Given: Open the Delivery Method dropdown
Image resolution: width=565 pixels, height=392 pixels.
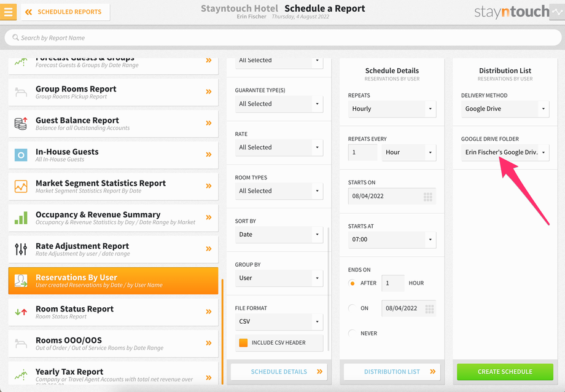Looking at the screenshot, I should click(x=505, y=109).
